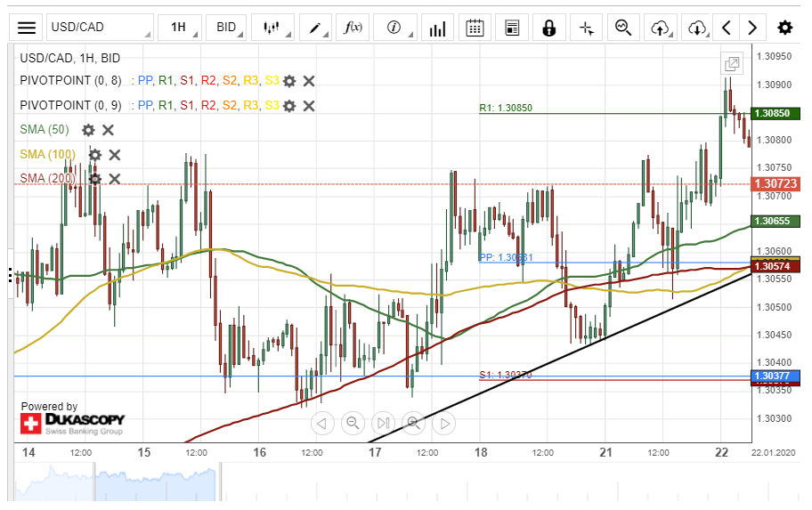The height and width of the screenshot is (510, 812).
Task: Click the cloud upload icon
Action: click(x=660, y=28)
